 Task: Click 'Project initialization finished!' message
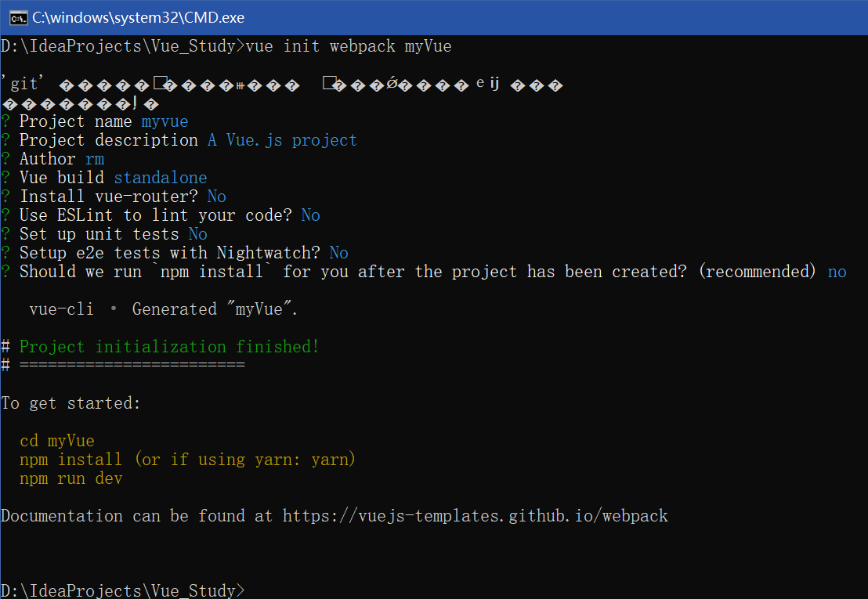tap(169, 347)
